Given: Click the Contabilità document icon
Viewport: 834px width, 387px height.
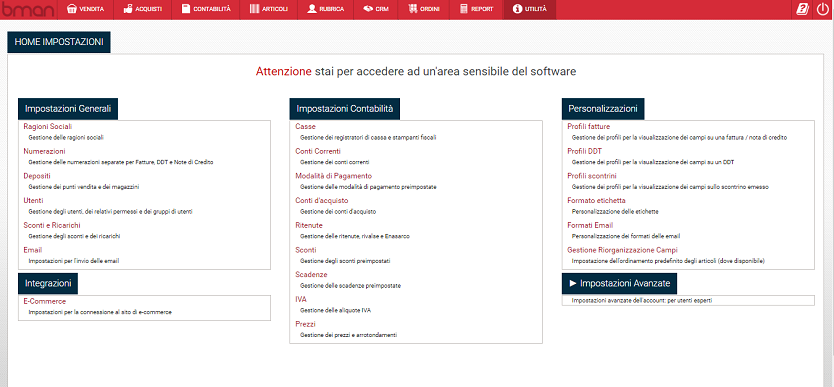Looking at the screenshot, I should (186, 9).
